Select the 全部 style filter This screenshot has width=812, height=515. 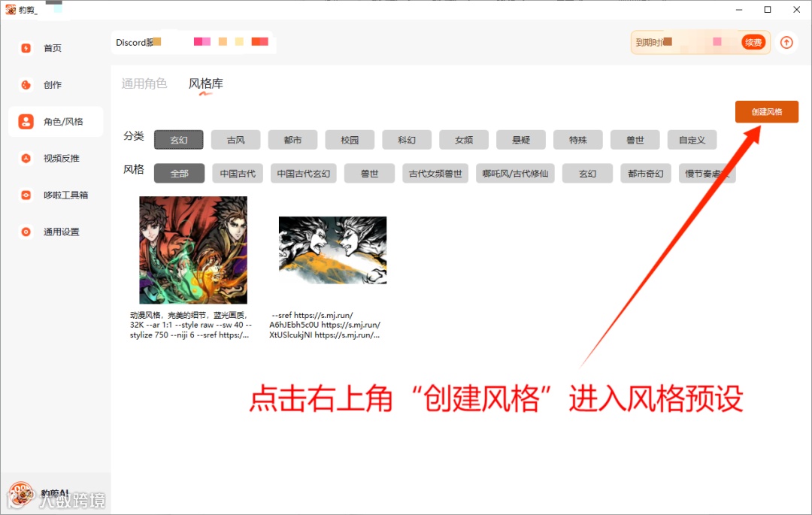pyautogui.click(x=179, y=174)
